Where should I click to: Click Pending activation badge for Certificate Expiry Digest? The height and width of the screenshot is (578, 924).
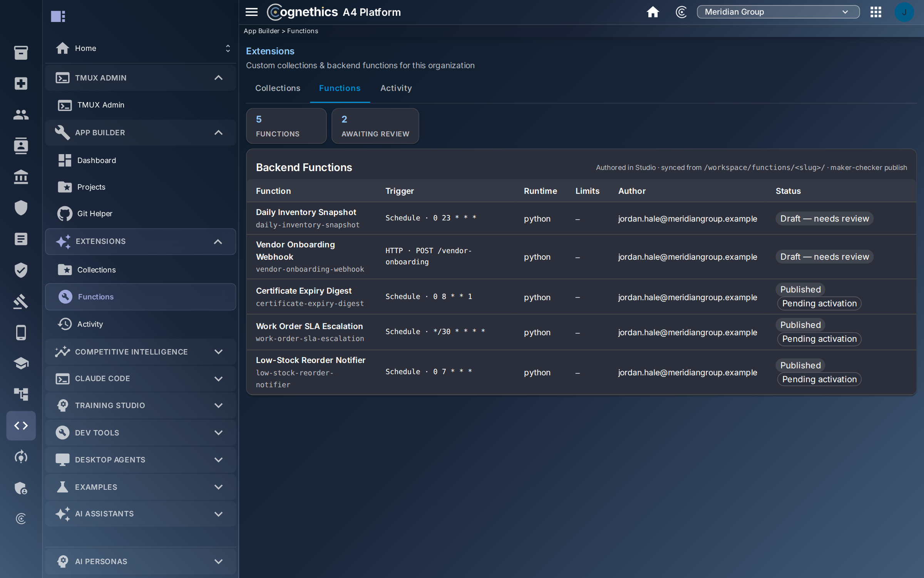click(819, 304)
